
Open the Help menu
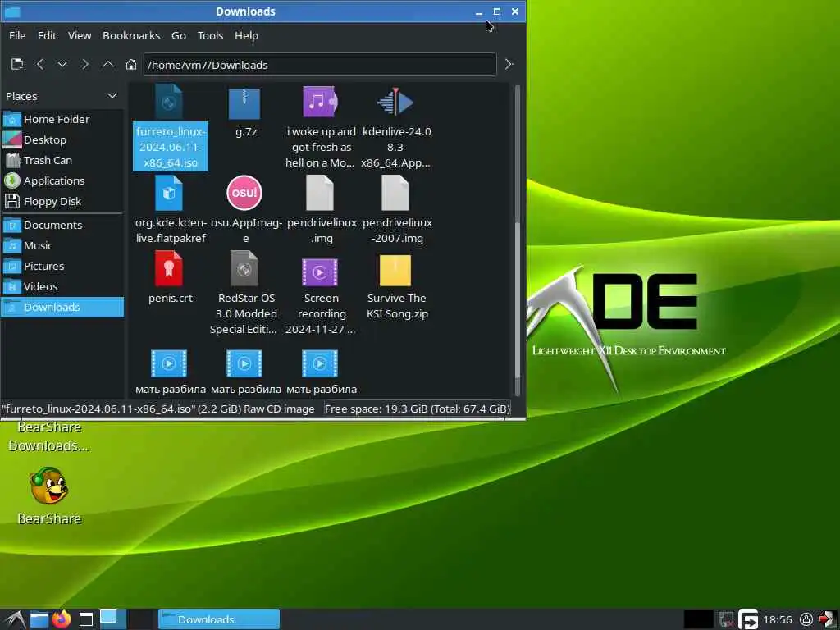246,35
